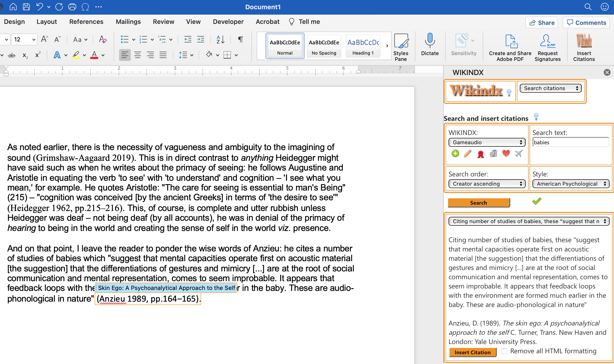The height and width of the screenshot is (364, 614).
Task: Click the green plus add icon in WIKINDX
Action: coord(455,153)
